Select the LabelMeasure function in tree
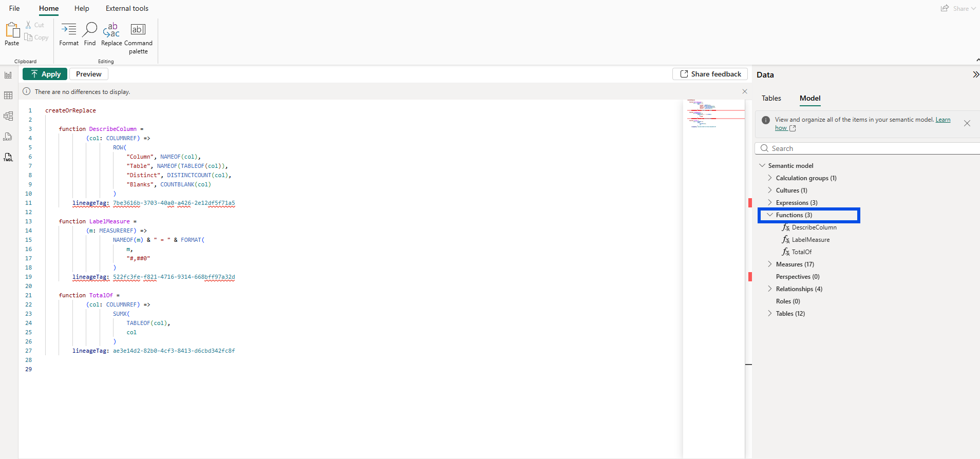 (x=811, y=240)
